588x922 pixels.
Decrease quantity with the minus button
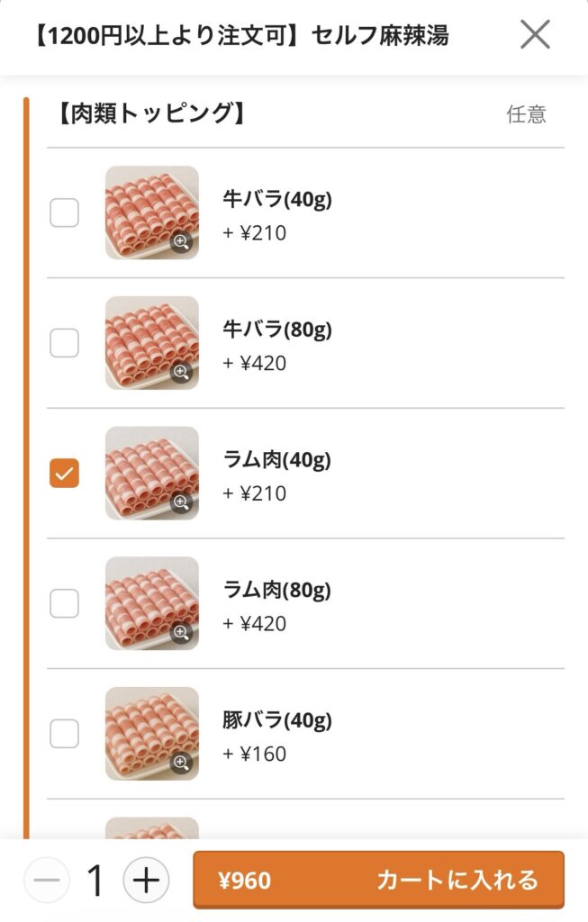[47, 880]
